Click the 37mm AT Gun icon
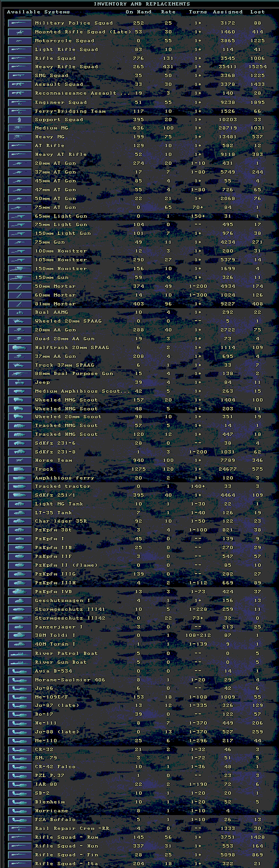Image resolution: width=279 pixels, height=868 pixels. (20, 172)
